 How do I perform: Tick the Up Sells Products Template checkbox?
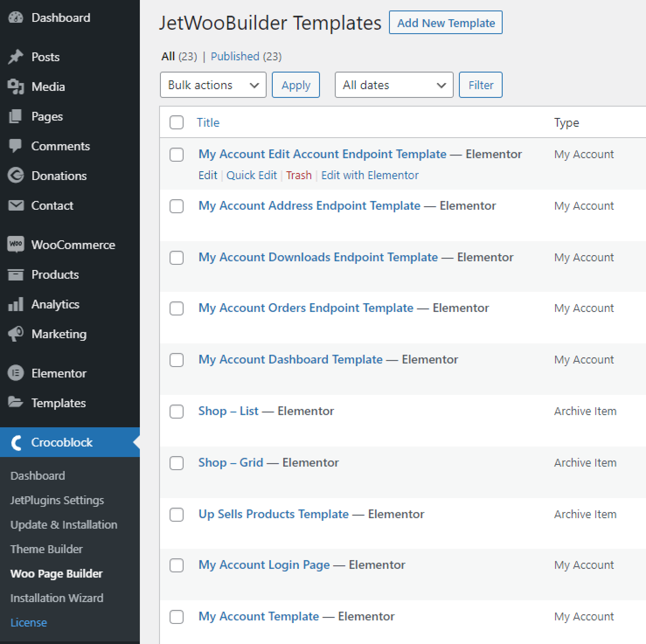177,515
